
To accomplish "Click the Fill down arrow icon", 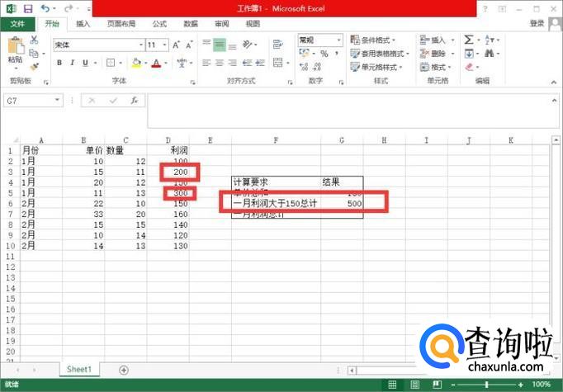I will pos(469,54).
